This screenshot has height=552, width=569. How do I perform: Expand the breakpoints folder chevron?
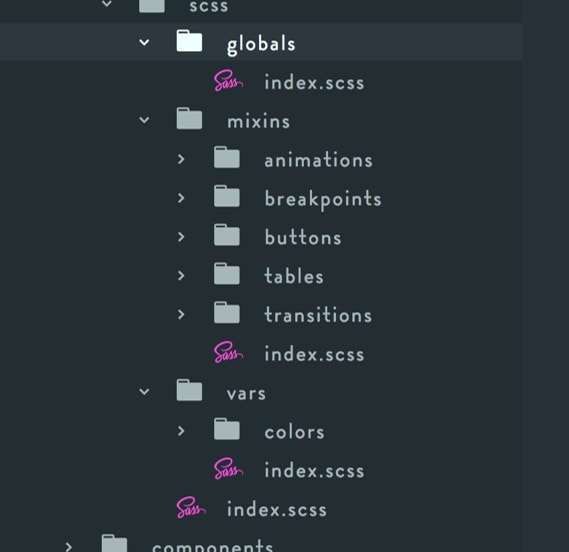(x=181, y=198)
